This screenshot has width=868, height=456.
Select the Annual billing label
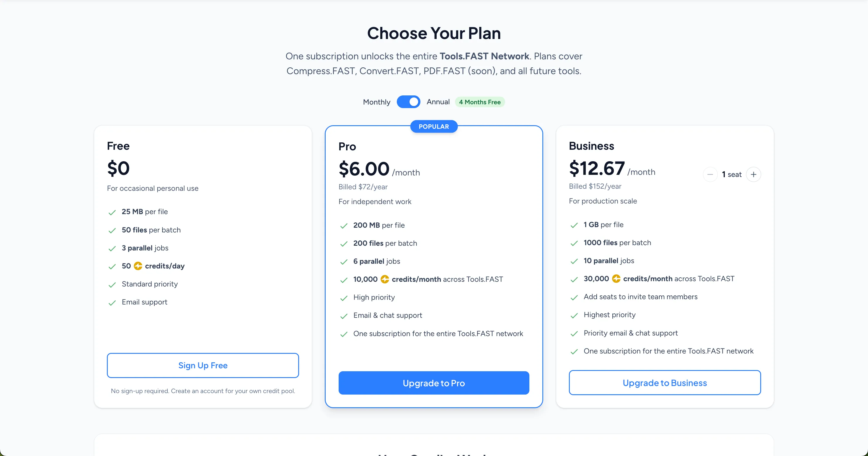(438, 102)
